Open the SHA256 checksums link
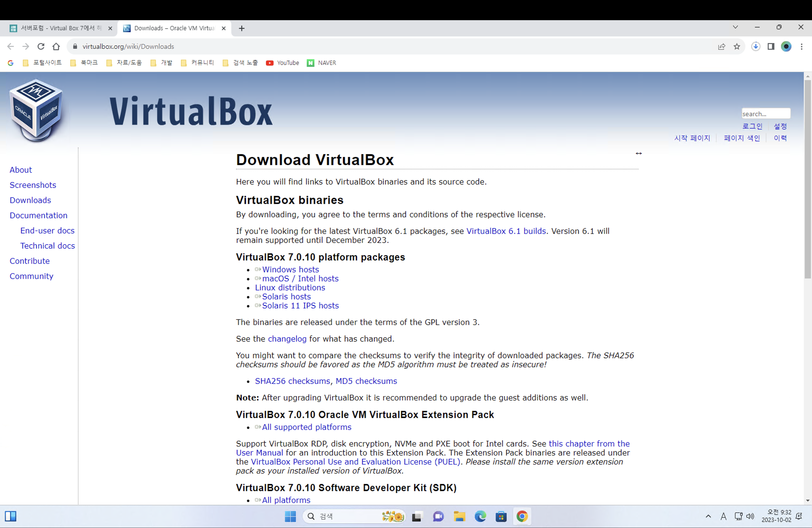Image resolution: width=812 pixels, height=528 pixels. point(292,381)
